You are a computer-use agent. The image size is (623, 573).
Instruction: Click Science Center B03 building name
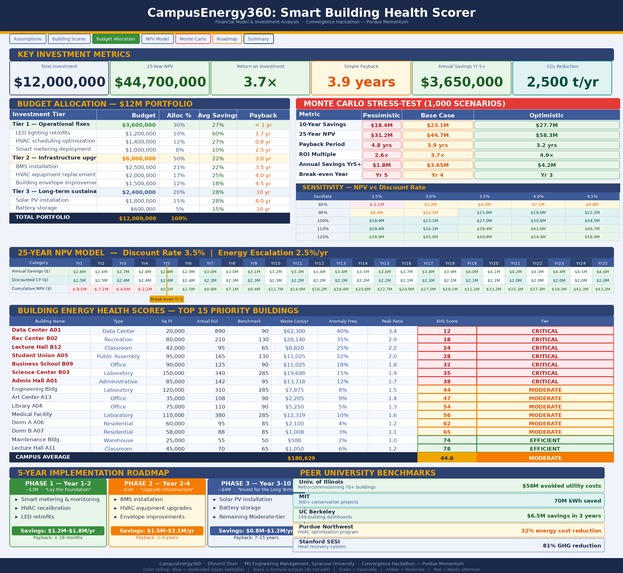coord(41,372)
